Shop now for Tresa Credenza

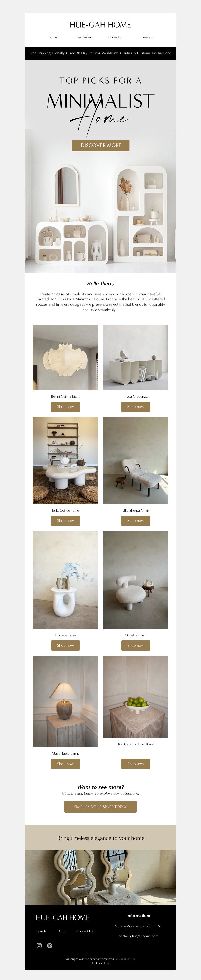(135, 407)
